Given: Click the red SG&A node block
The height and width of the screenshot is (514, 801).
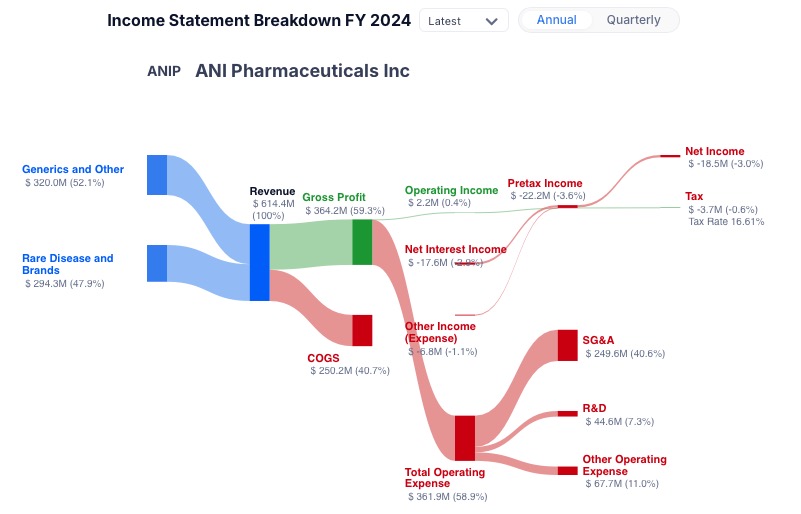Looking at the screenshot, I should [x=568, y=345].
